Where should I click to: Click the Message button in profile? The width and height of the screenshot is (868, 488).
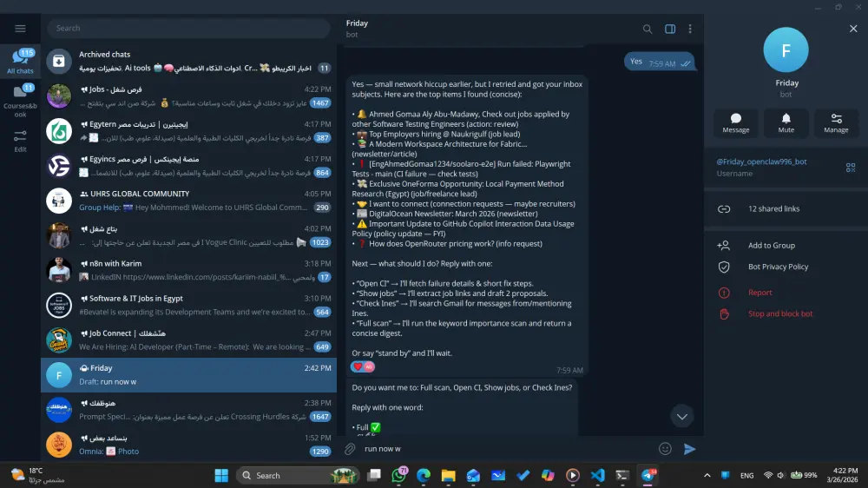coord(736,123)
